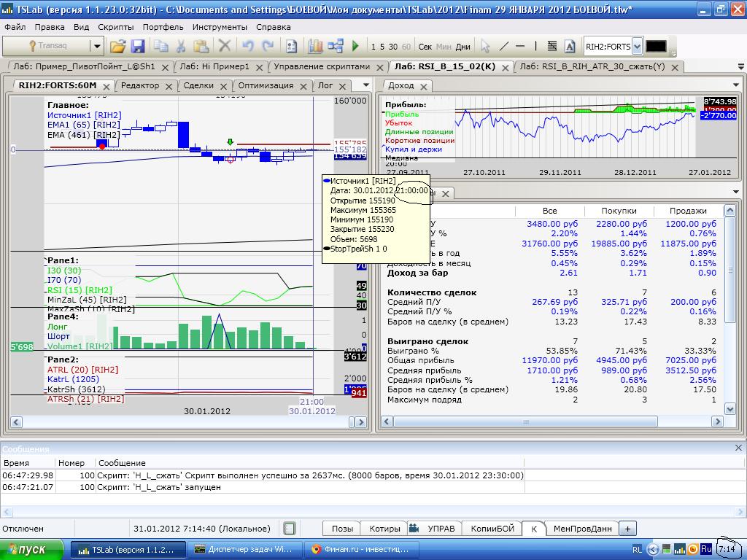Select the horizontal line drawing tool

520,46
